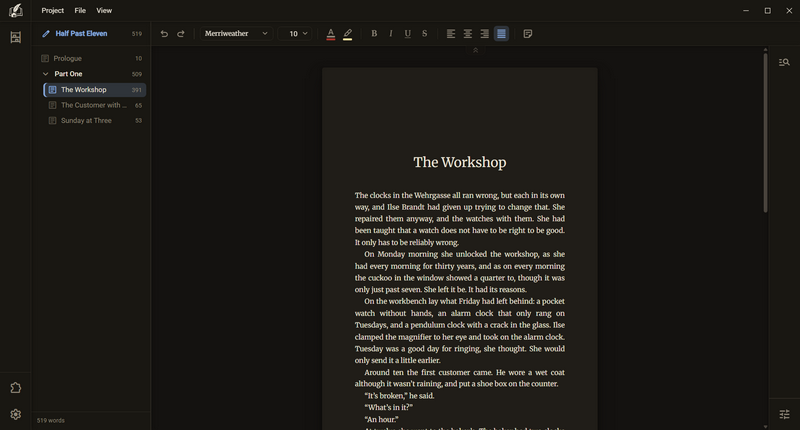Viewport: 800px width, 430px height.
Task: Click the 509 count beside Part One
Action: tap(137, 74)
